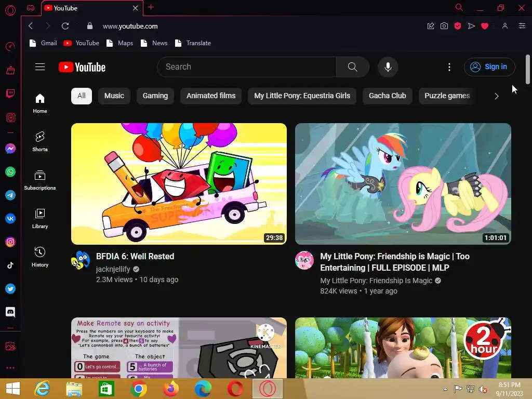The width and height of the screenshot is (532, 399).
Task: Open jacknjellify channel name
Action: pyautogui.click(x=113, y=269)
